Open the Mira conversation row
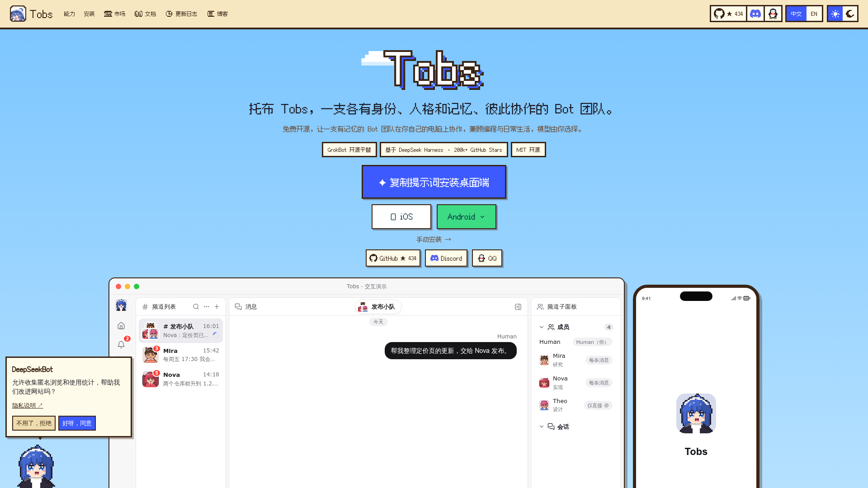Viewport: 868px width, 488px height. coord(181,355)
